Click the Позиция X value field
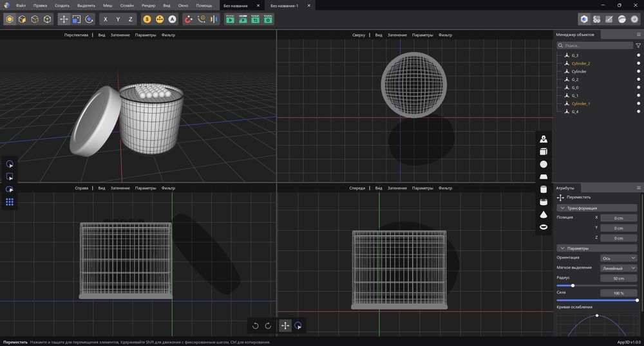Viewport: 644px width, 346px height. pos(618,218)
